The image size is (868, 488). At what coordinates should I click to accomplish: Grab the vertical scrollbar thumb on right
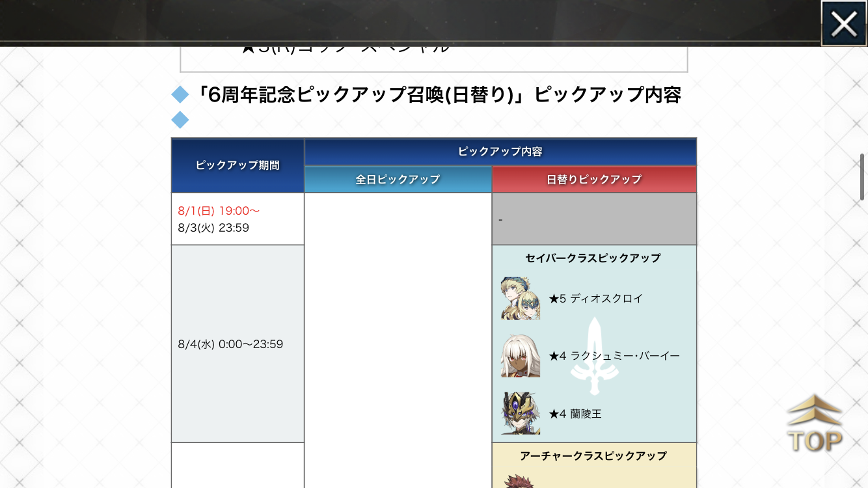(x=862, y=179)
